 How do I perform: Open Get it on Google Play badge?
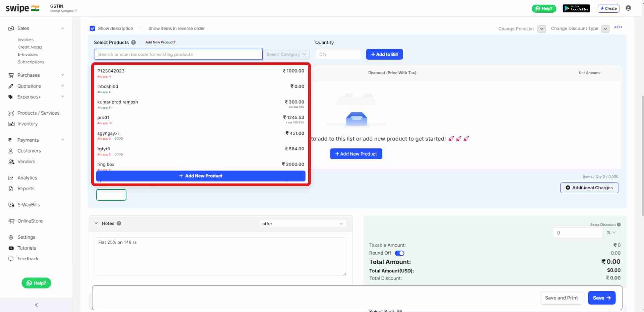[x=576, y=8]
